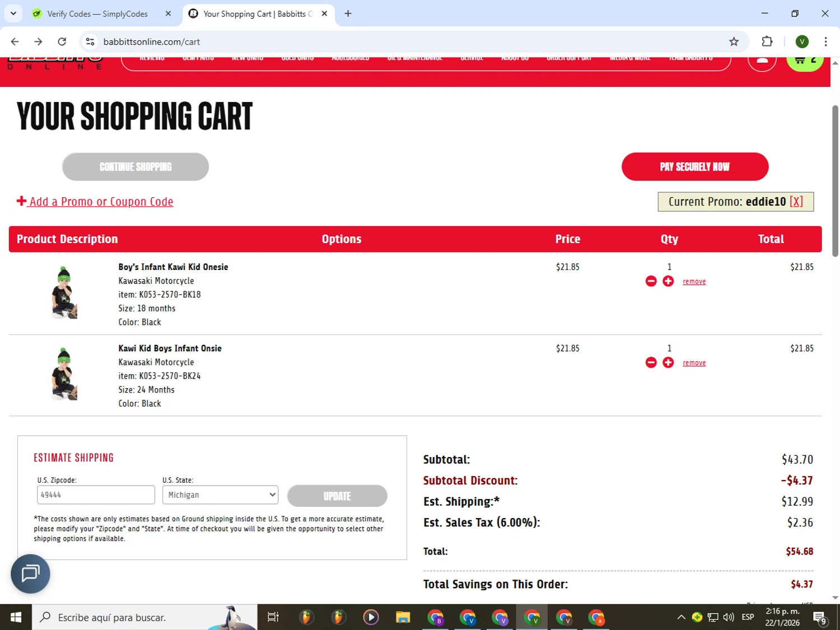Click the Estimate Shipping heading
840x630 pixels.
[73, 458]
